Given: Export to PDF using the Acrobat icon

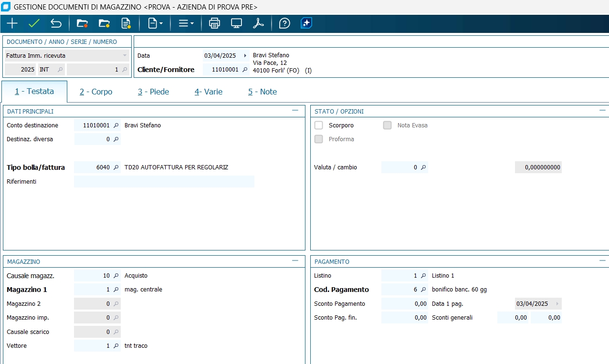Looking at the screenshot, I should coord(258,23).
